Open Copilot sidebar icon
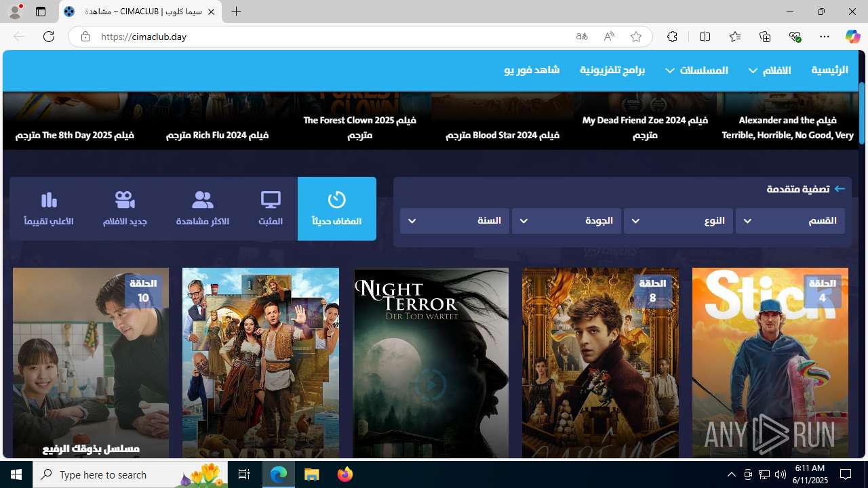The image size is (868, 488). (x=852, y=37)
